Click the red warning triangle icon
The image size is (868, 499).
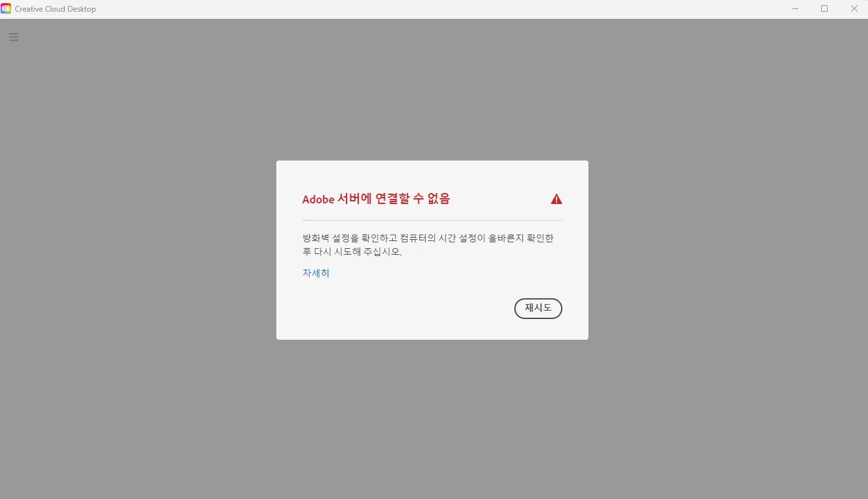tap(557, 199)
